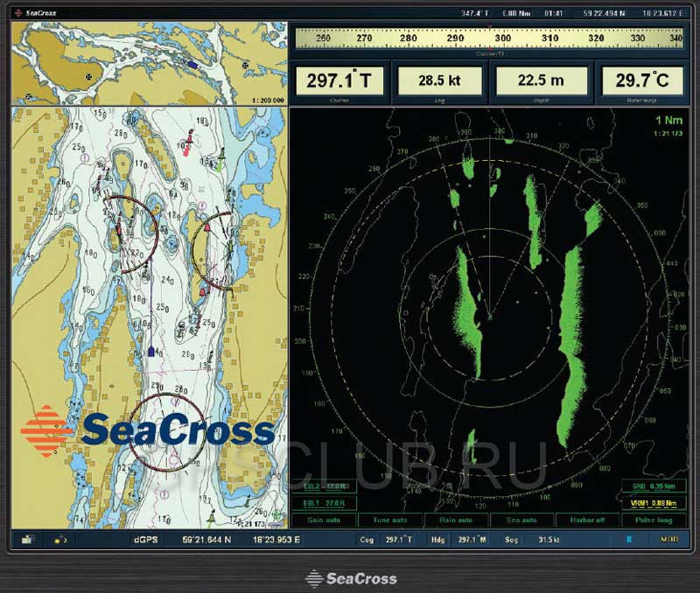700x593 pixels.
Task: Select own ship marker on main chart
Action: [x=150, y=352]
